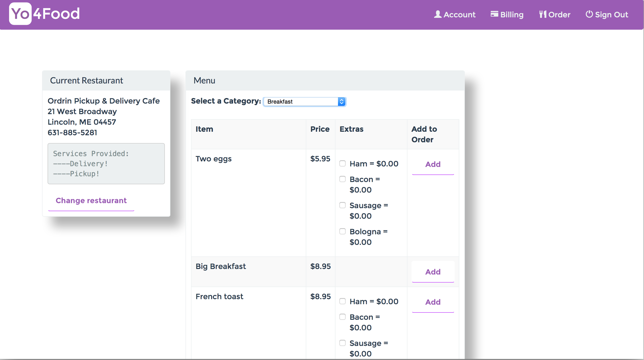Viewport: 644px width, 360px height.
Task: Click the Change restaurant link
Action: 91,201
